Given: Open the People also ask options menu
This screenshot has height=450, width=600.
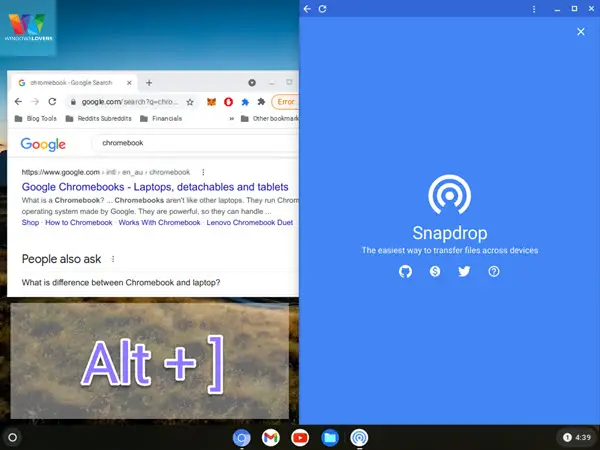Looking at the screenshot, I should coord(113,259).
